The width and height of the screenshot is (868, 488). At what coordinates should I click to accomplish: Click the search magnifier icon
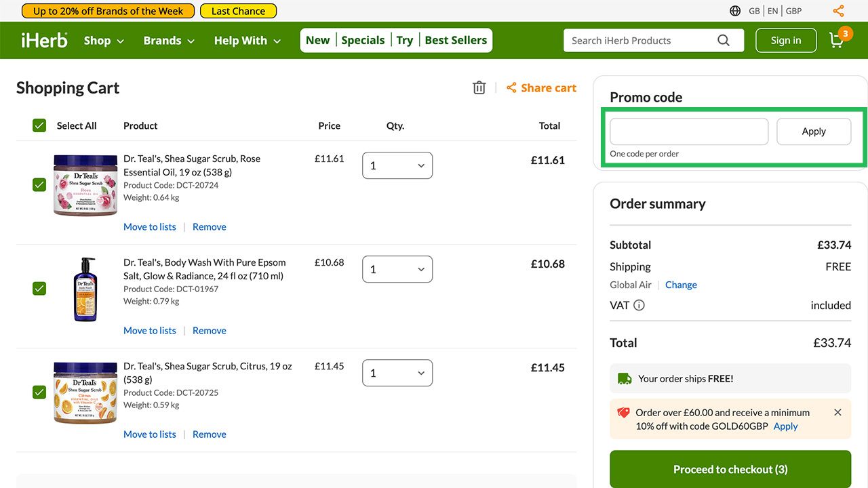724,41
